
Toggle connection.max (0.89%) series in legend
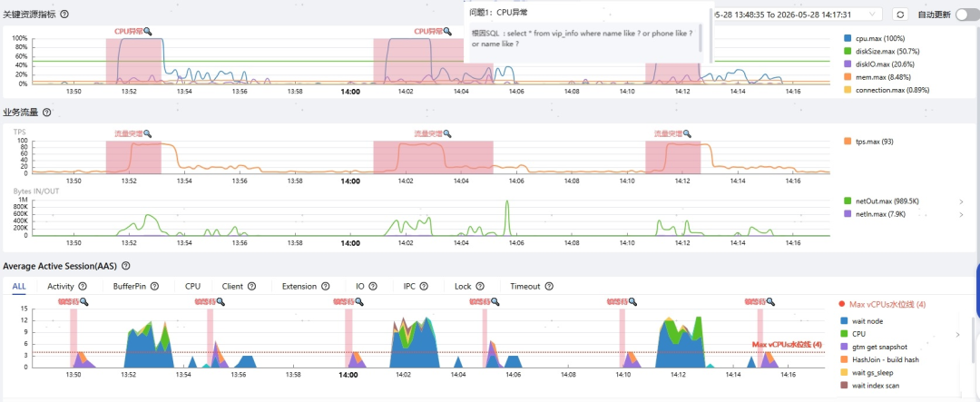click(887, 90)
